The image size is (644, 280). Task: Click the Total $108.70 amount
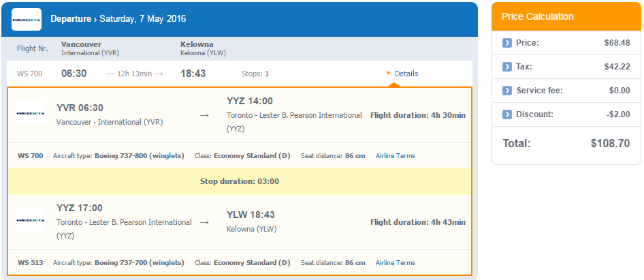tap(611, 144)
